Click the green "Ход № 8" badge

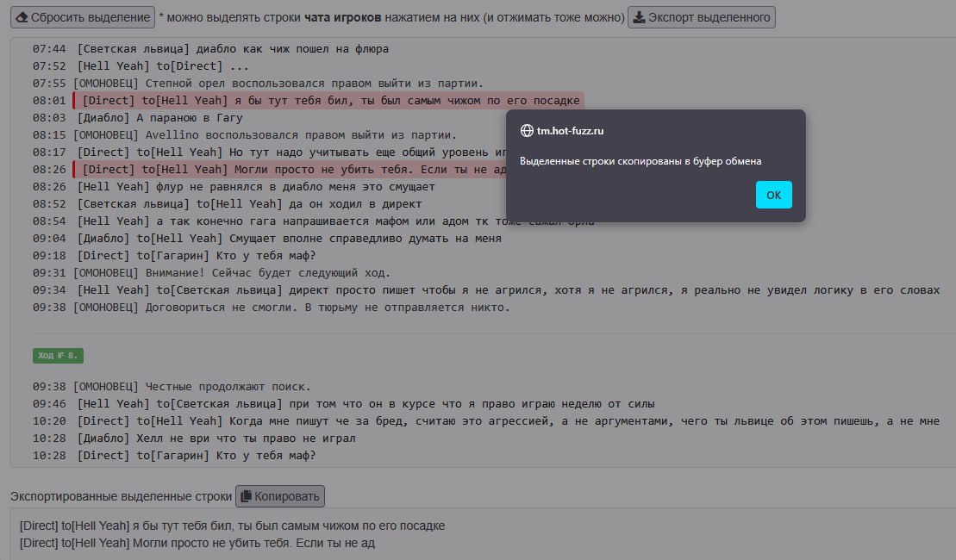[58, 356]
